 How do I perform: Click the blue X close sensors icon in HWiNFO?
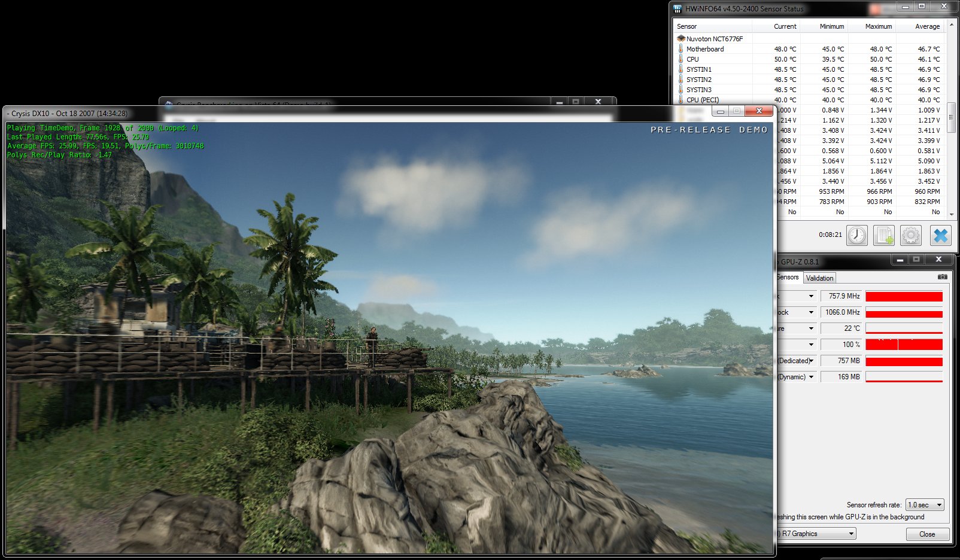pyautogui.click(x=941, y=235)
